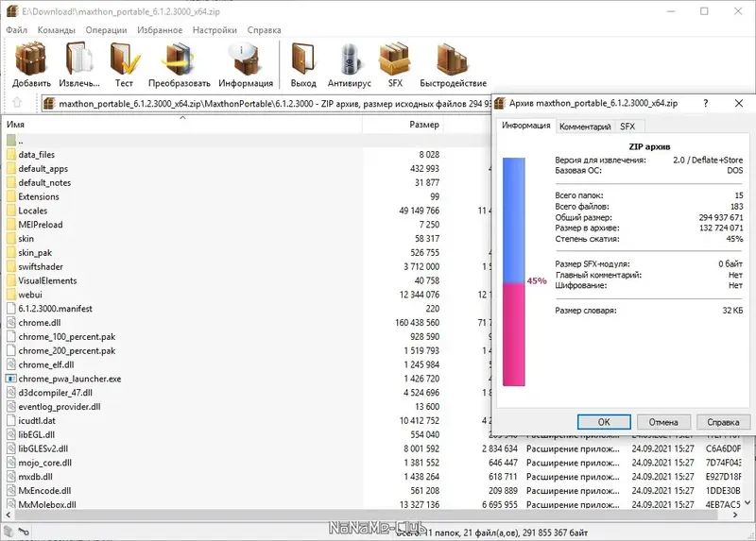Select the chrome.dll file icon
Screen dimensions: 756x541
point(11,323)
